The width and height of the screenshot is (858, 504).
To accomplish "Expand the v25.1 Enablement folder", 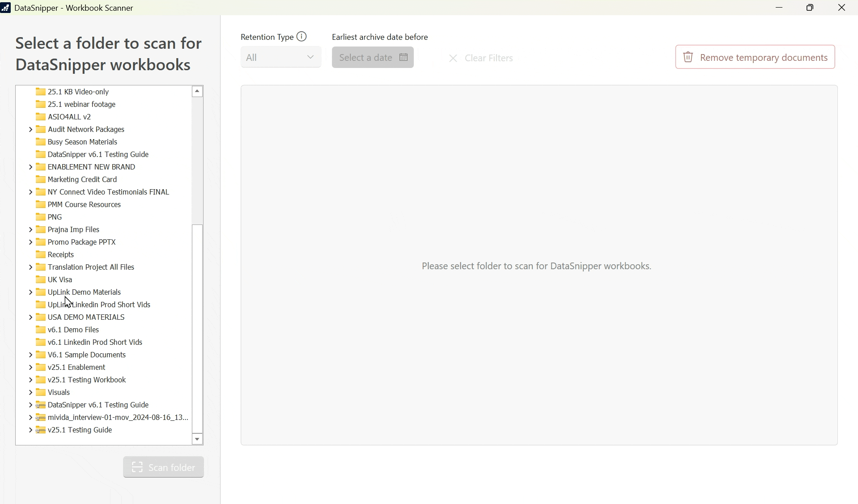I will point(30,367).
